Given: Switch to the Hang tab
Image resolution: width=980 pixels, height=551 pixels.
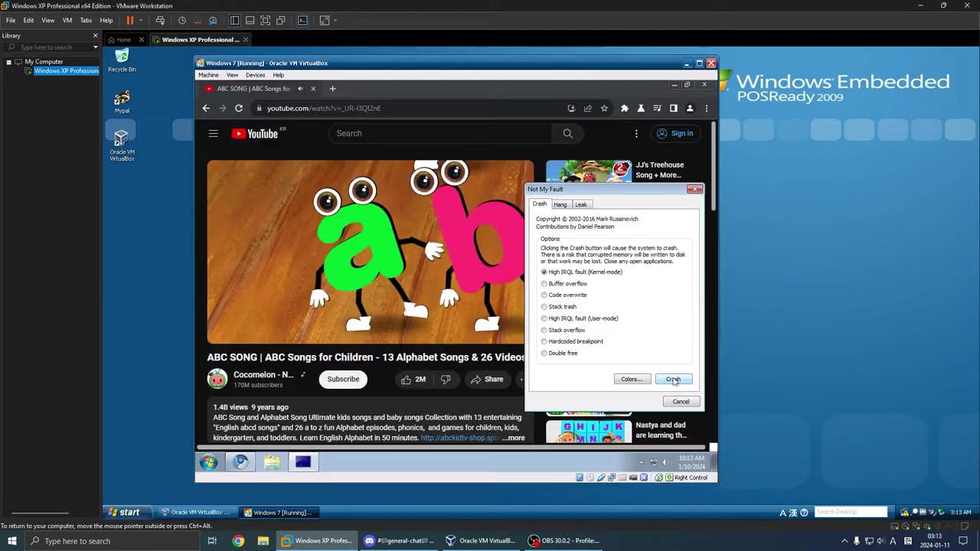Looking at the screenshot, I should 560,205.
